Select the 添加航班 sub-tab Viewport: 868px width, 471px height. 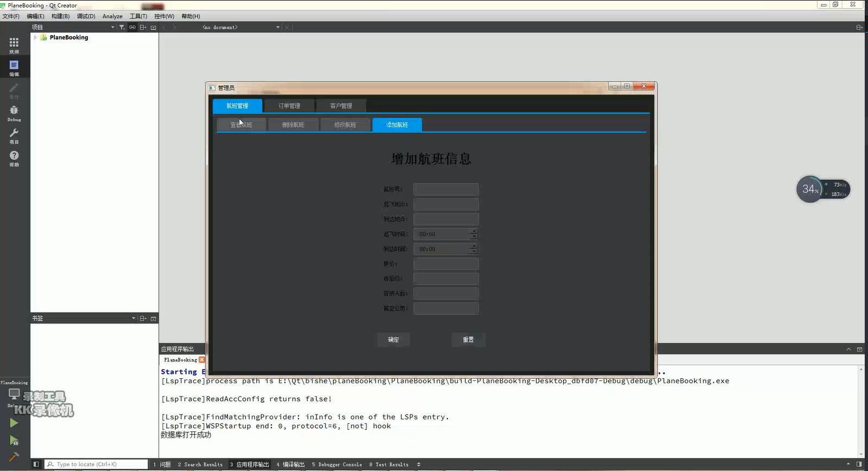pos(397,125)
